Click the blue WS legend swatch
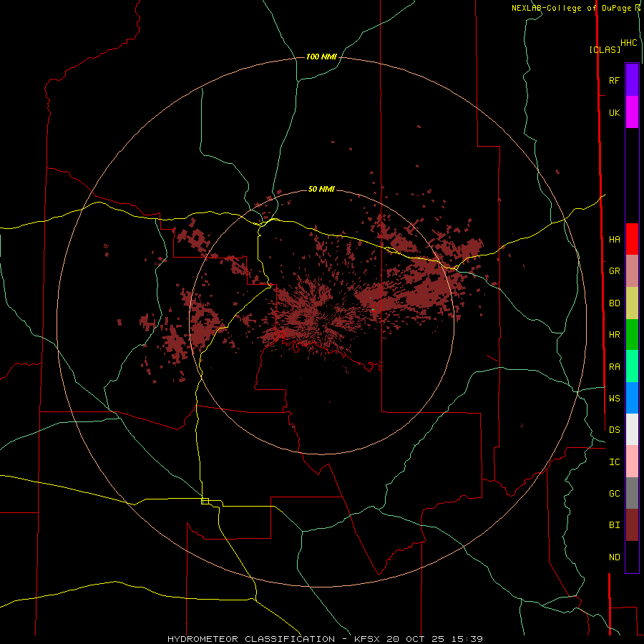The width and height of the screenshot is (644, 644). [632, 398]
